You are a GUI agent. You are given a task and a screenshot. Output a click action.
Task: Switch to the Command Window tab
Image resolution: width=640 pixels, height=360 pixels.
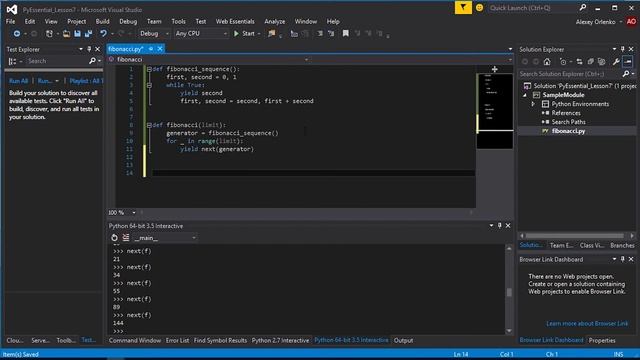coord(135,340)
